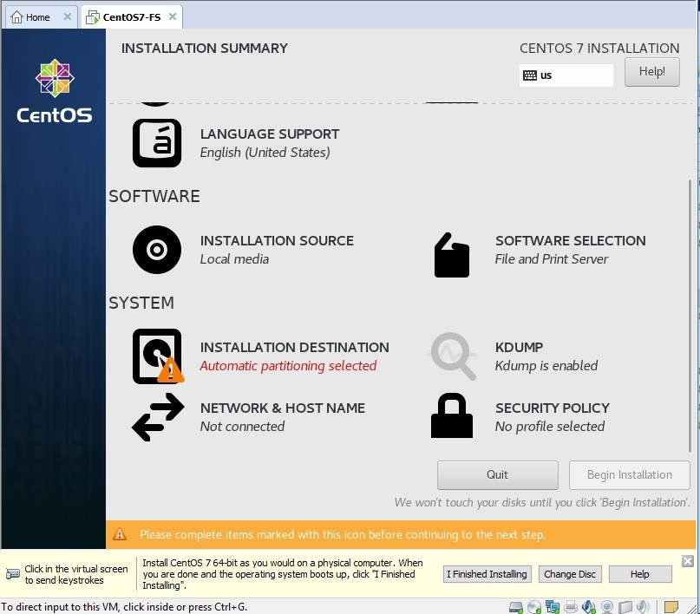Click the network adapter status icon
This screenshot has width=700, height=614.
(x=553, y=606)
